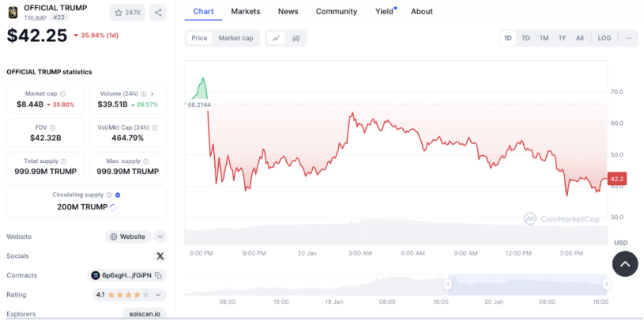
Task: Open the Markets tab
Action: click(246, 12)
